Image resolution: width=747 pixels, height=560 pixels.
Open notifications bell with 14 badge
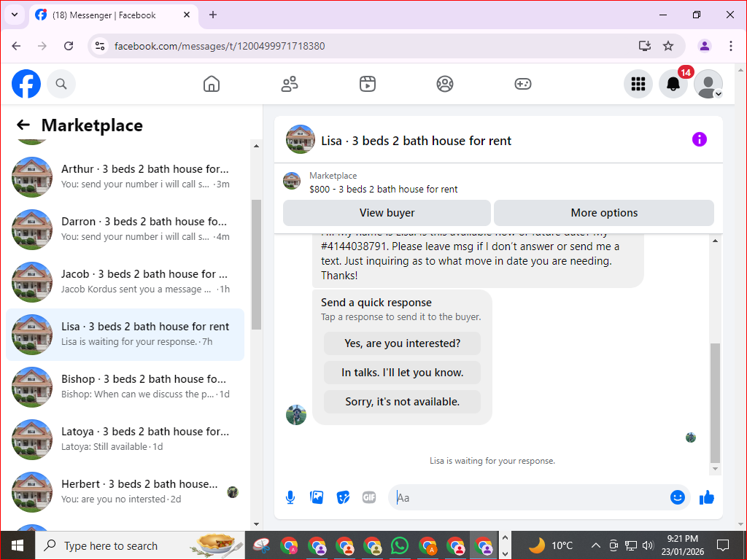(673, 84)
